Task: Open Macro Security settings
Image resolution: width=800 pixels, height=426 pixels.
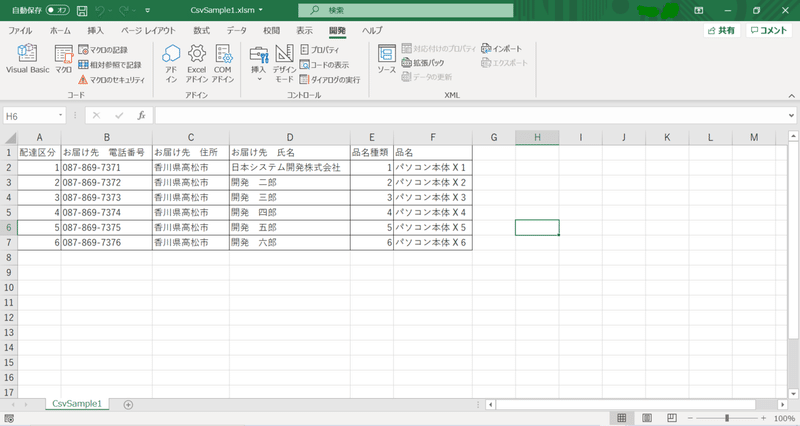Action: pos(112,80)
